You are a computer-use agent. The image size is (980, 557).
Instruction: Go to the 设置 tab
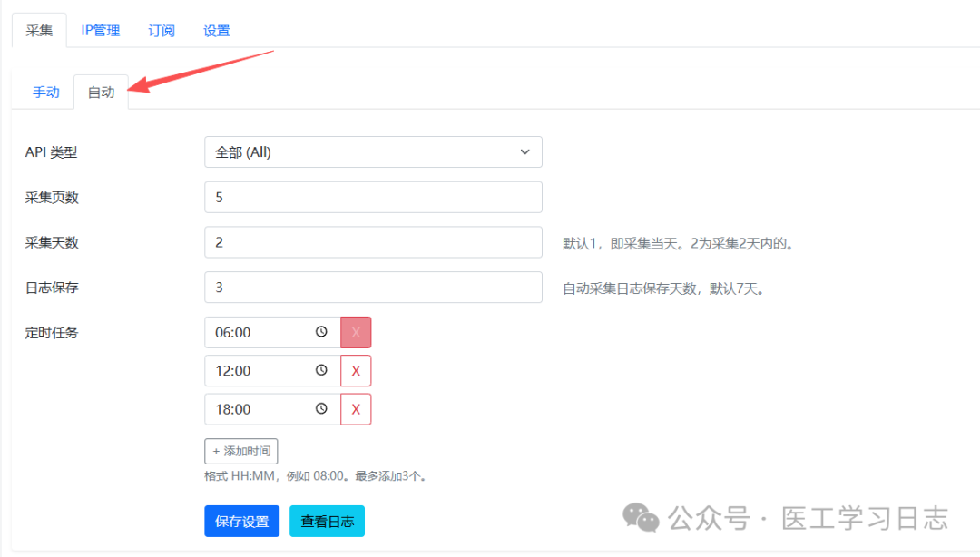click(x=217, y=30)
